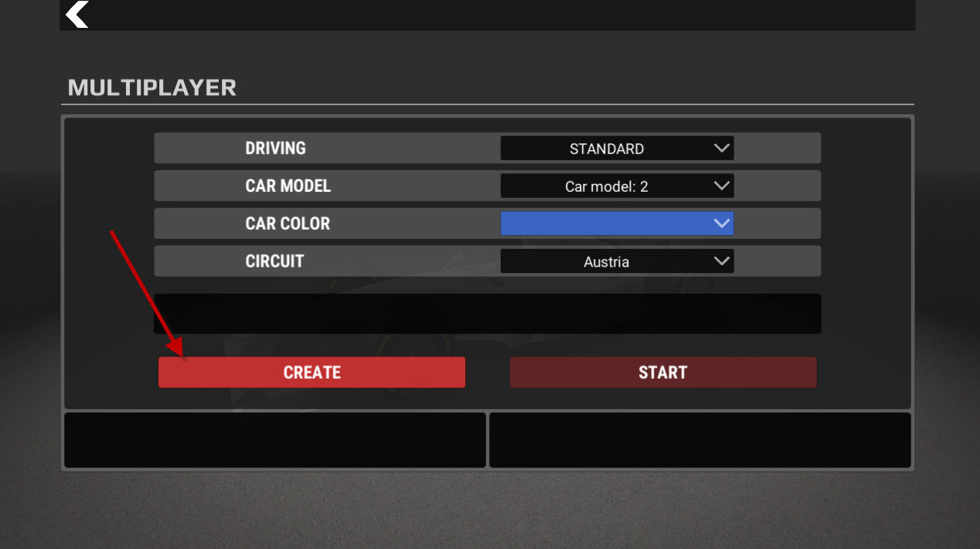Click the CAR MODEL label
The height and width of the screenshot is (549, 980).
pos(288,186)
